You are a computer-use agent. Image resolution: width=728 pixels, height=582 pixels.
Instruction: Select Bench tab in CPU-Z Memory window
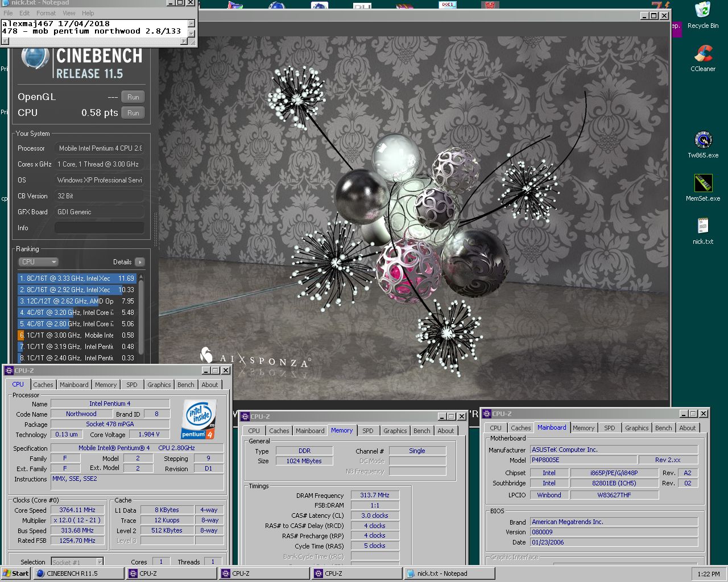coord(422,431)
